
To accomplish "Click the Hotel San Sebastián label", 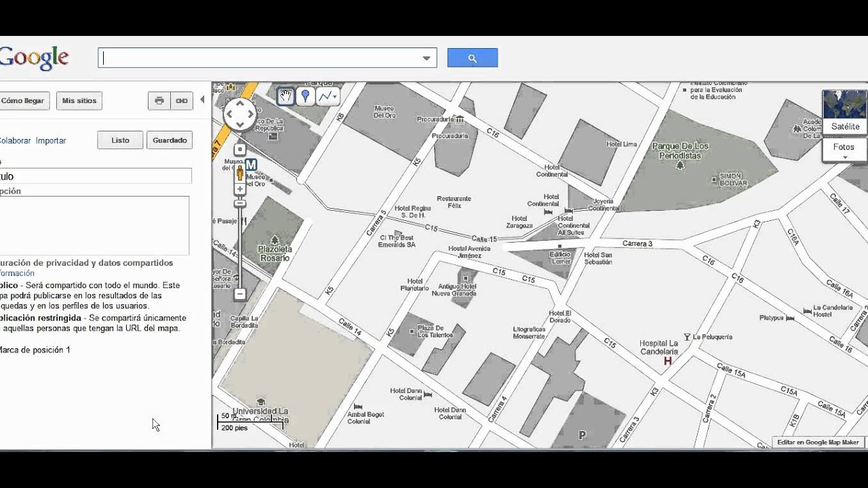I will pos(598,258).
